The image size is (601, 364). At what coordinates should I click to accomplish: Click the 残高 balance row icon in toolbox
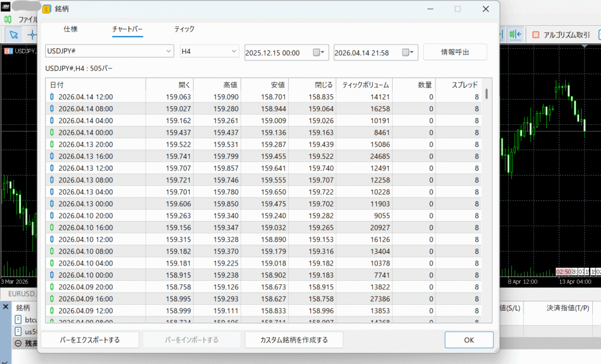[18, 343]
